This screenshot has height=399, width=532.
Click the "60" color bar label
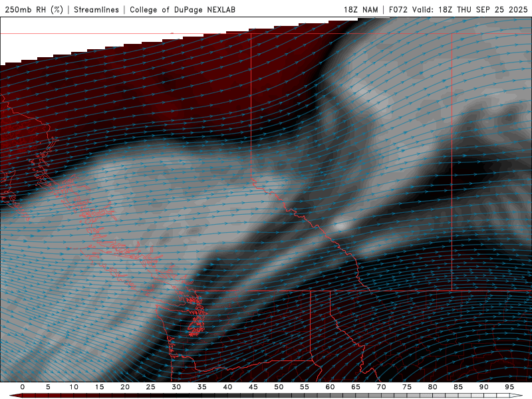[x=330, y=387]
